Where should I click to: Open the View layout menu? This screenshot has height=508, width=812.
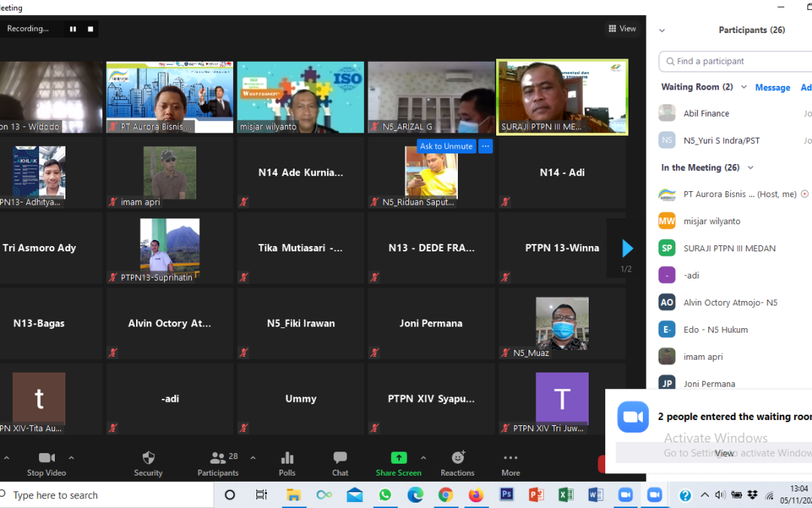point(622,29)
